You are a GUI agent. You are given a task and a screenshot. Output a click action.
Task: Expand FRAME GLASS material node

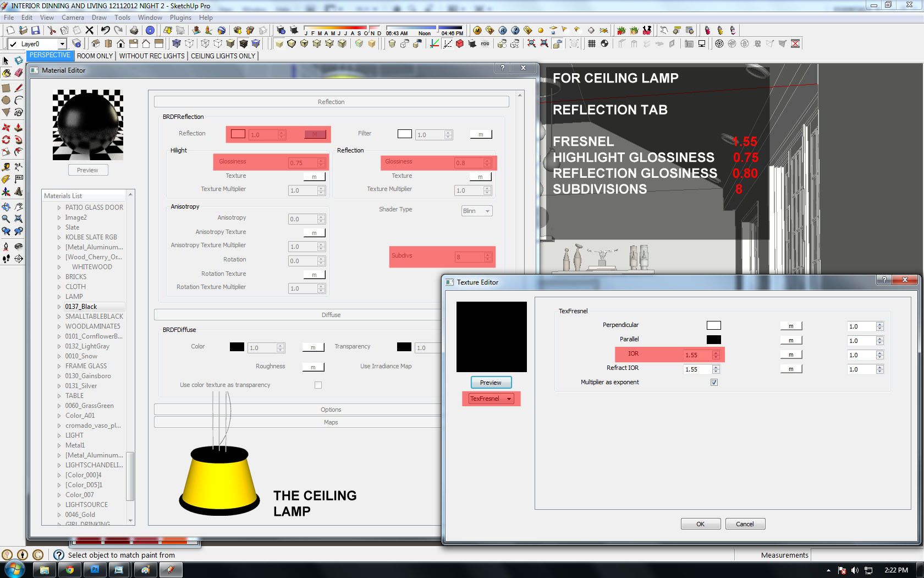pyautogui.click(x=59, y=366)
